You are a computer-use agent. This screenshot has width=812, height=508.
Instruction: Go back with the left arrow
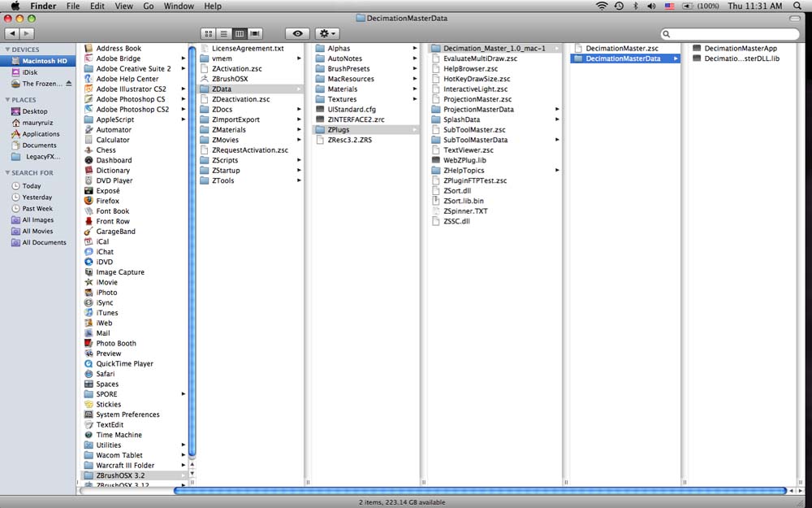tap(12, 33)
